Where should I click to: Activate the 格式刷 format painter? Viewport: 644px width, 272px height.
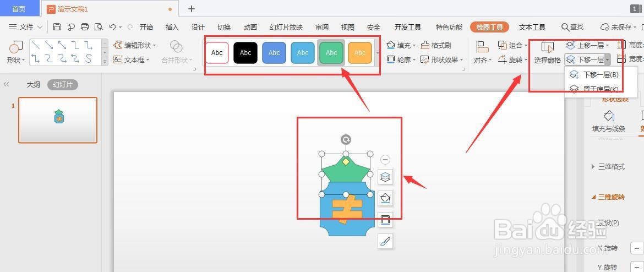point(436,45)
